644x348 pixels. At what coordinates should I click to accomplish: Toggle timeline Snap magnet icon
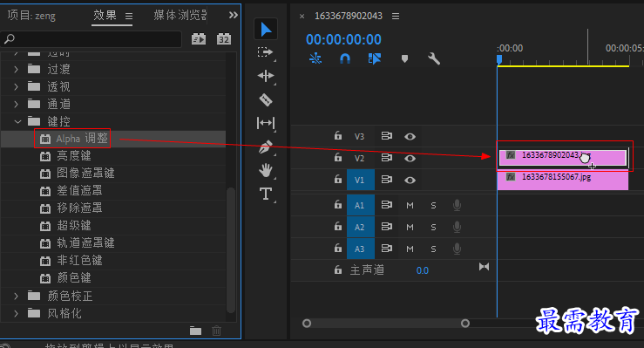pyautogui.click(x=345, y=58)
